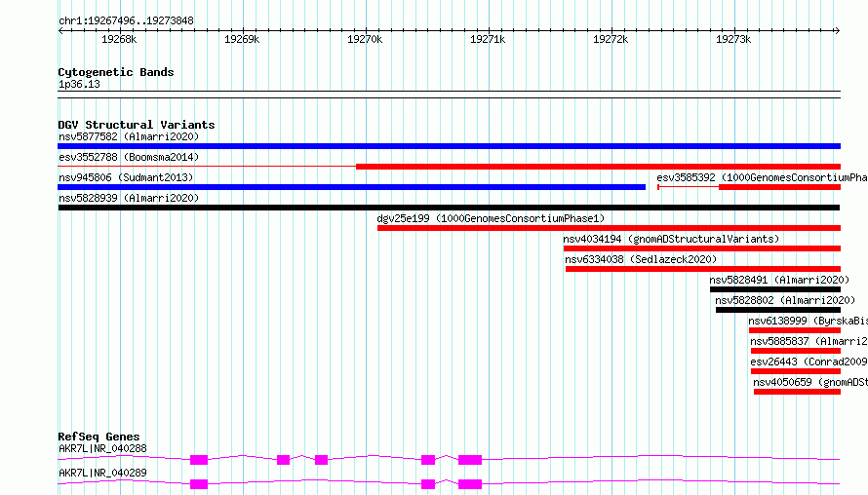The height and width of the screenshot is (495, 868).
Task: Click the ruler's right arrowhead
Action: tap(838, 30)
